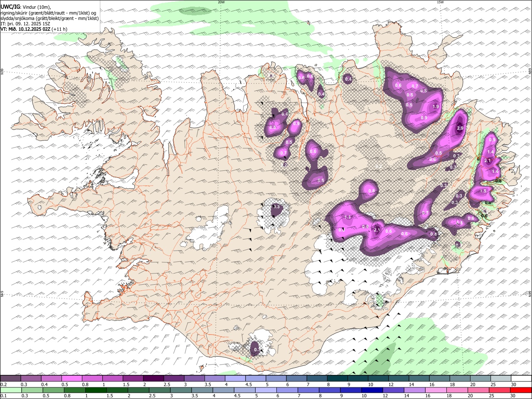Click the 1.9 precipitation value on the map
The image size is (532, 399).
click(x=436, y=107)
